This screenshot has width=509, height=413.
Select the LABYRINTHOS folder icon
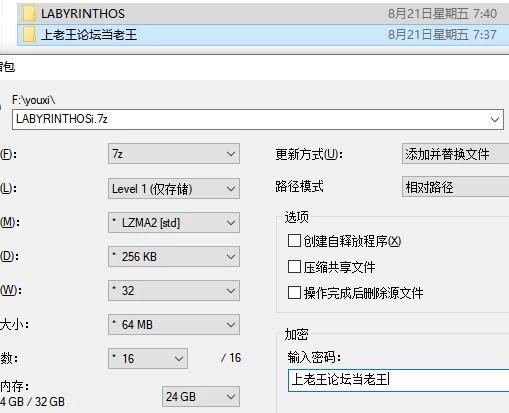29,14
